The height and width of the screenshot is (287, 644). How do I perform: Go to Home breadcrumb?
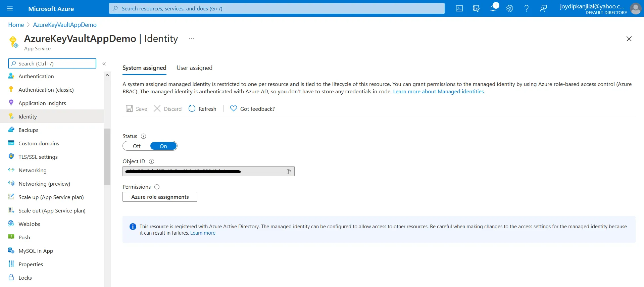click(16, 25)
